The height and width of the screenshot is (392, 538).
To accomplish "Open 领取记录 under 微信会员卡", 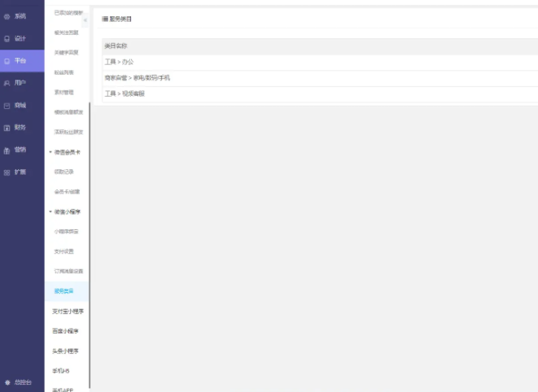I will [x=63, y=172].
